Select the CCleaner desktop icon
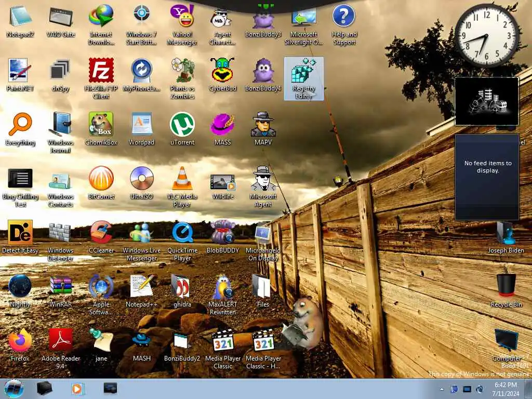The height and width of the screenshot is (399, 532). [x=101, y=237]
